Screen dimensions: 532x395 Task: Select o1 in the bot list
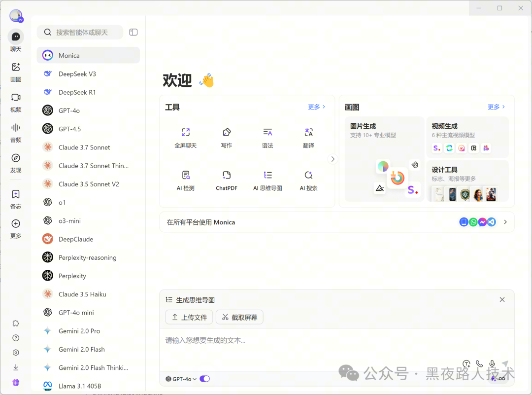(88, 202)
